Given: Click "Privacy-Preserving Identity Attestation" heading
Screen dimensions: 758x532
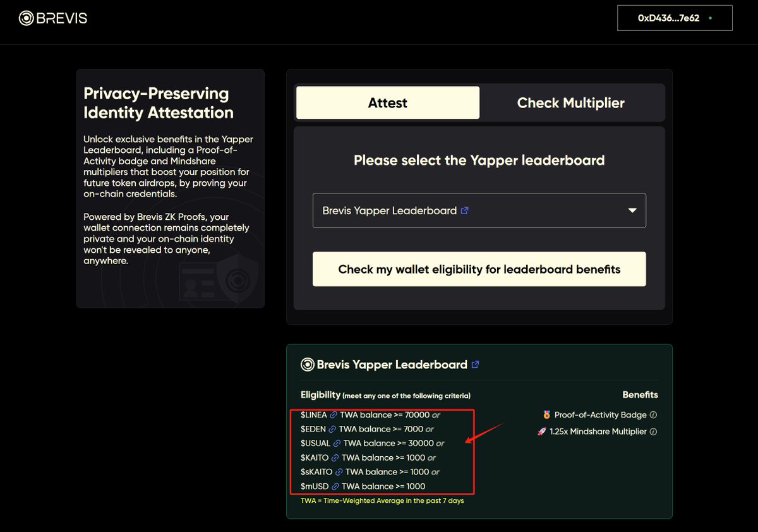Looking at the screenshot, I should 159,103.
